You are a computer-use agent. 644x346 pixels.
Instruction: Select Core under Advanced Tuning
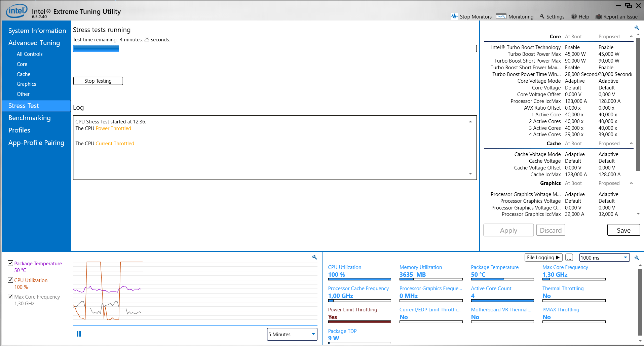pos(22,64)
